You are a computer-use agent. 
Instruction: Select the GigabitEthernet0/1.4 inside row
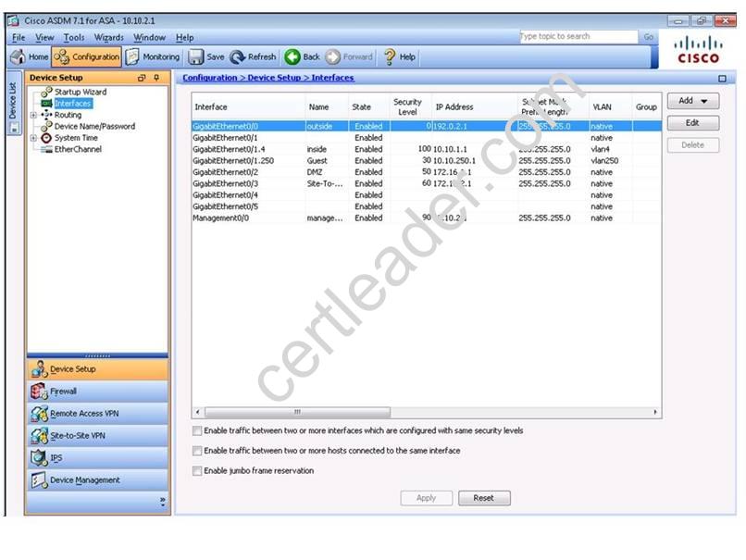tap(427, 149)
